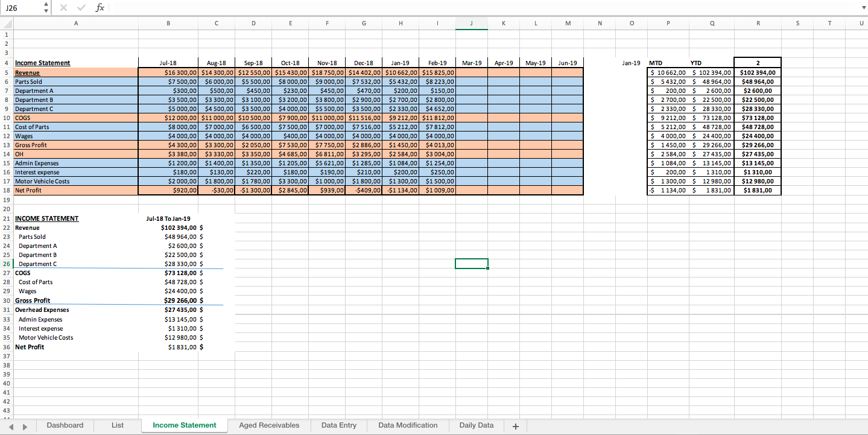This screenshot has width=868, height=435.
Task: Click inside the formula bar input
Action: pyautogui.click(x=483, y=8)
